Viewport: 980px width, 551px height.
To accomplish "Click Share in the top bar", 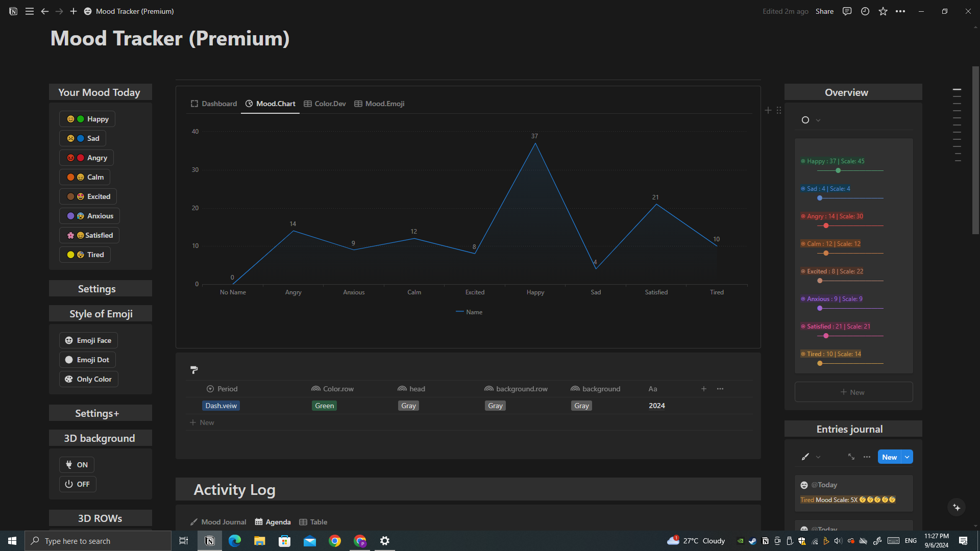I will (824, 11).
